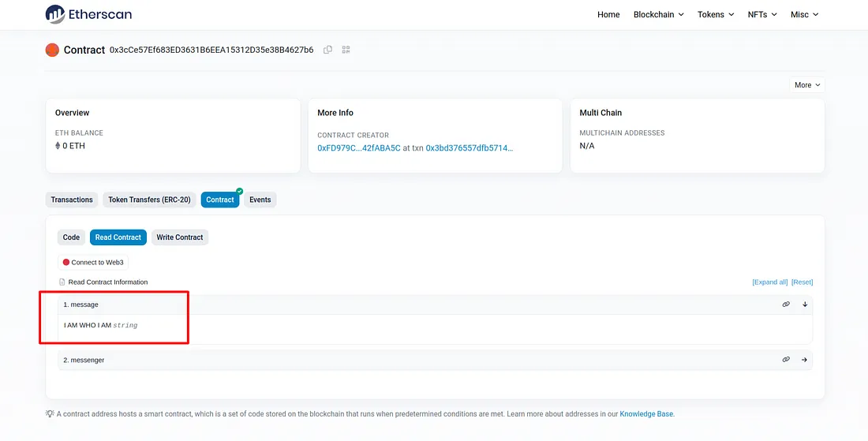This screenshot has height=441, width=868.
Task: Go to the Home page
Action: pyautogui.click(x=608, y=14)
